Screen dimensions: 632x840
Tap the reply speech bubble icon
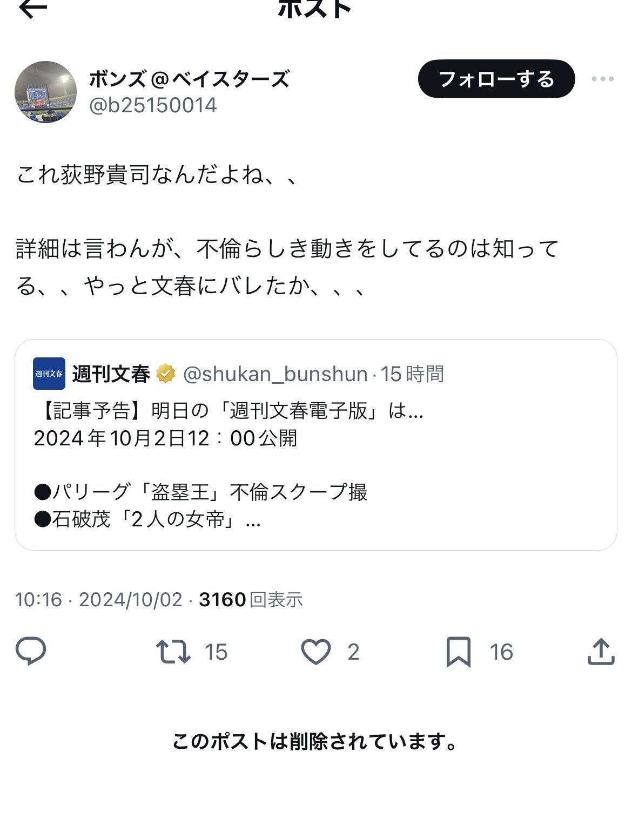click(x=31, y=651)
